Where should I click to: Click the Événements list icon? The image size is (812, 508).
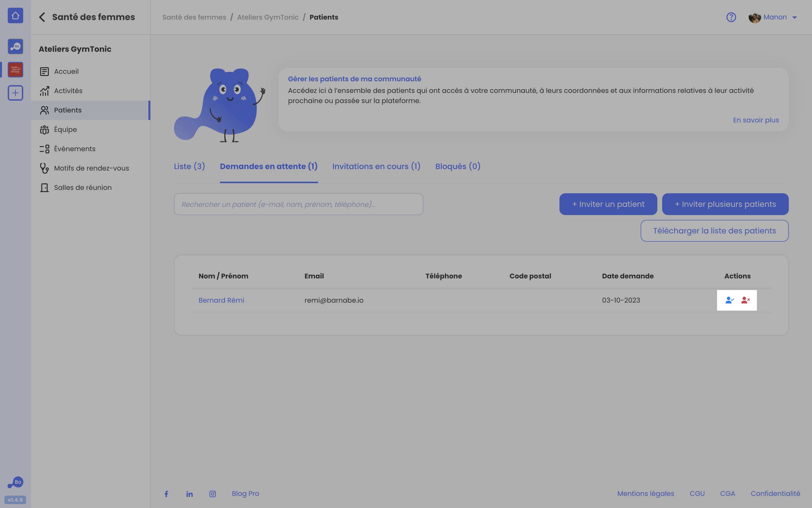pyautogui.click(x=44, y=149)
